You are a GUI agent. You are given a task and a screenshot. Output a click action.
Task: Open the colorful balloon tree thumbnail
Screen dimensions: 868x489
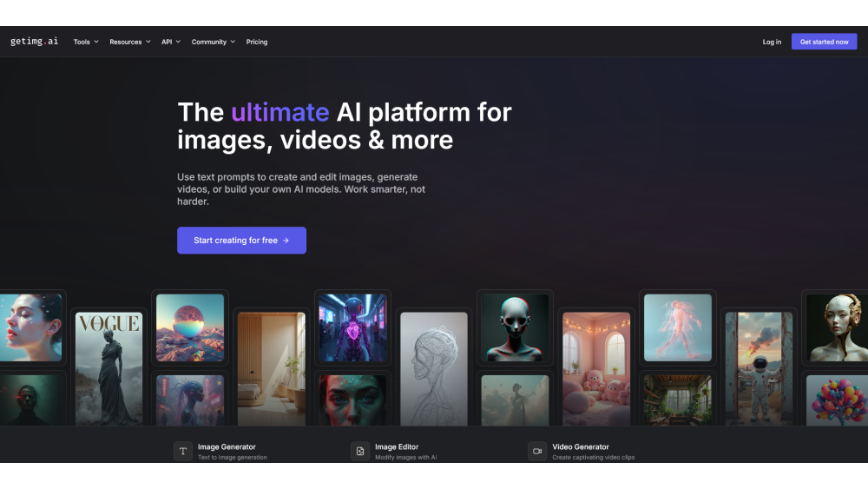837,400
